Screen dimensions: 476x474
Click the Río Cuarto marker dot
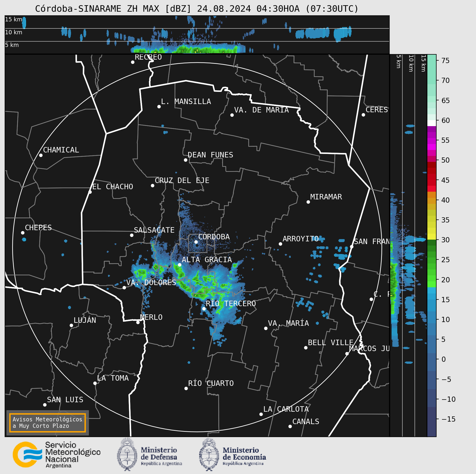point(186,388)
